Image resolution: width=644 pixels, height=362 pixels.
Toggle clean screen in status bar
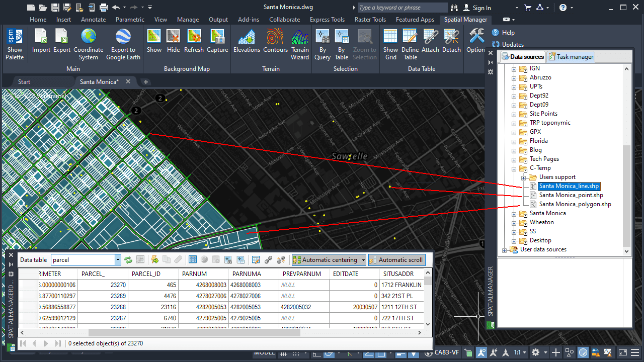[x=623, y=352]
